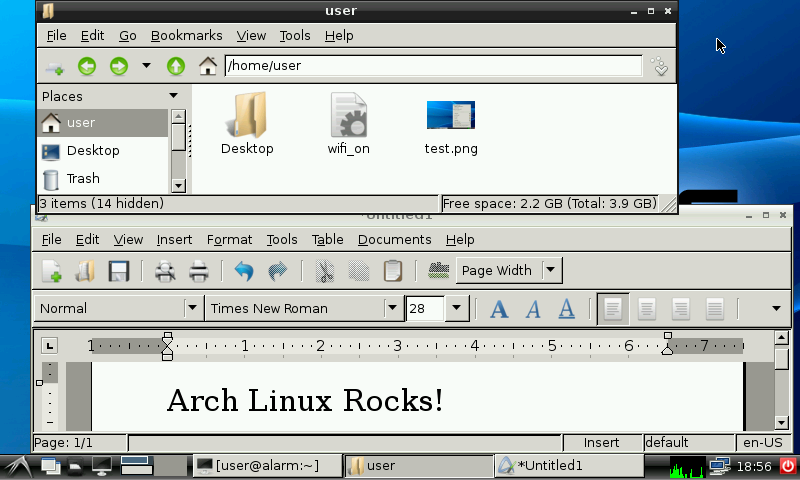Select test.png thumbnail
The width and height of the screenshot is (800, 480).
click(451, 115)
